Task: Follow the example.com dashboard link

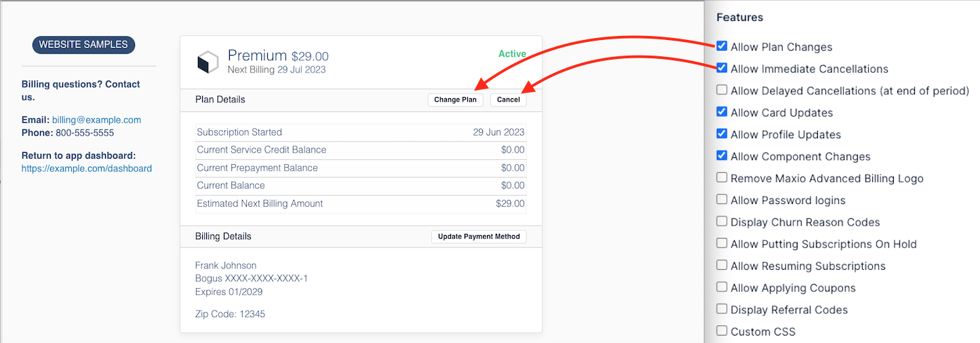Action: 87,168
